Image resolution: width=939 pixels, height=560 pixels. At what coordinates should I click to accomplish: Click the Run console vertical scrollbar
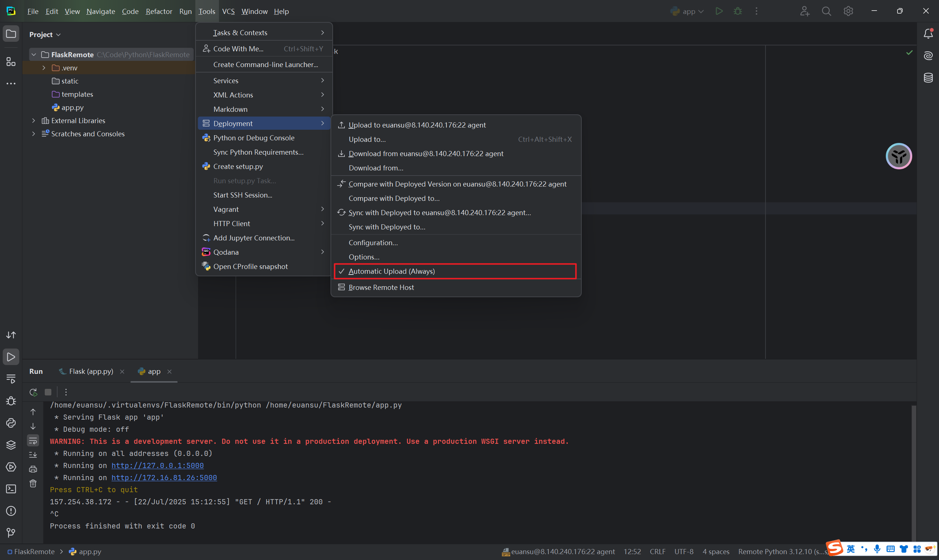coord(913,472)
